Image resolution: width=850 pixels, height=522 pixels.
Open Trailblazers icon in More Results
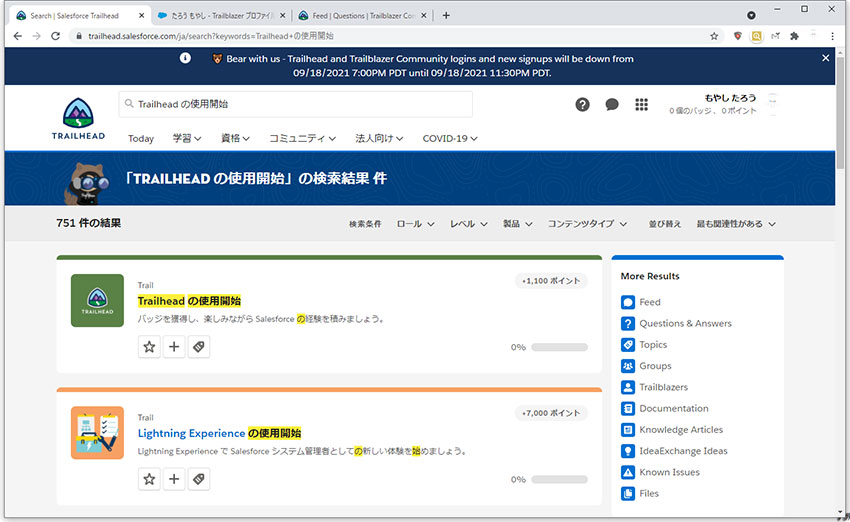(x=628, y=387)
